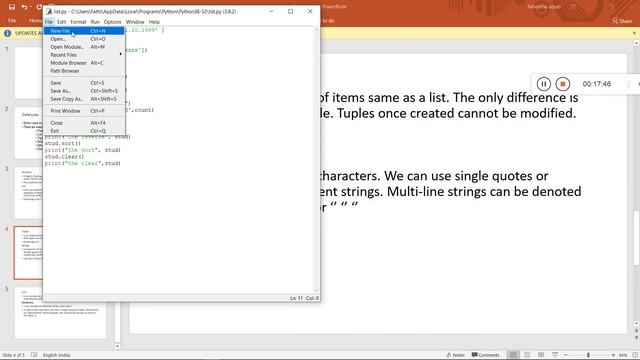Open the IDLE Help menu
This screenshot has height=360, width=640.
point(154,22)
